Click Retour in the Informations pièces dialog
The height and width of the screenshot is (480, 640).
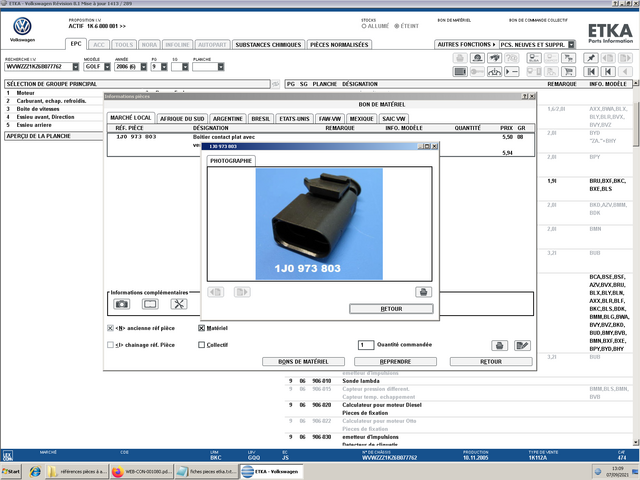coord(491,362)
